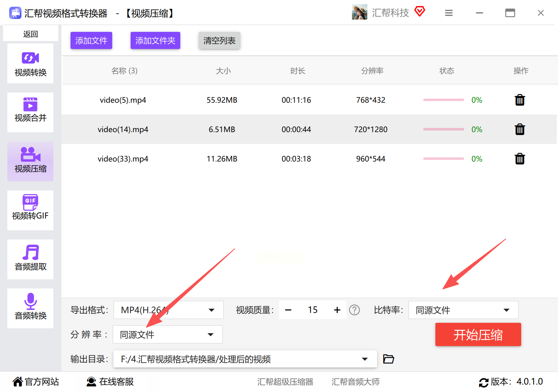Open the 音频转换 audio convert tool

(x=30, y=308)
